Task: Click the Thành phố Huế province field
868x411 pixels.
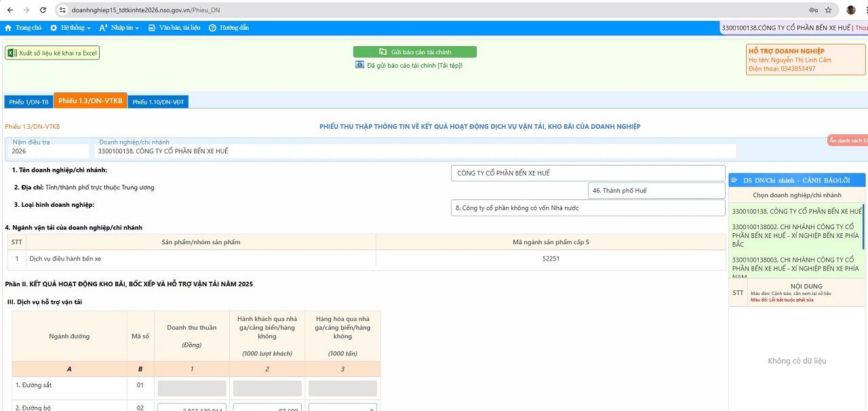Action: [656, 191]
